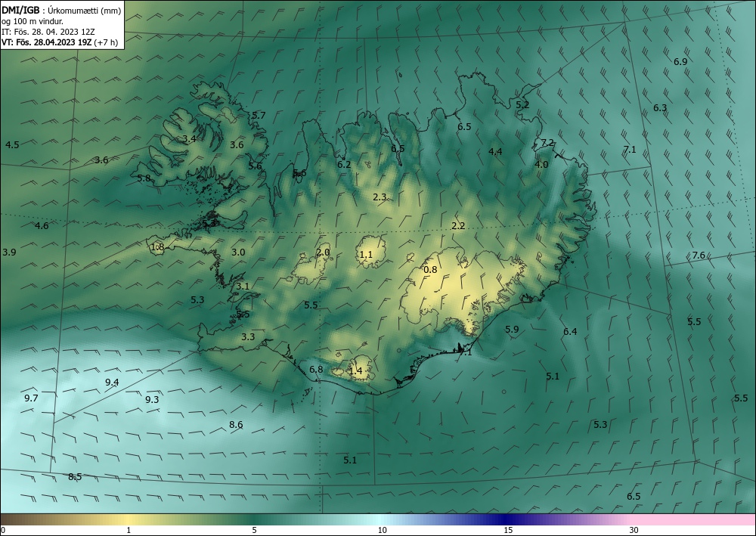Screen dimensions: 756x536
Task: Click the 3.9 value label
Action: (9, 252)
